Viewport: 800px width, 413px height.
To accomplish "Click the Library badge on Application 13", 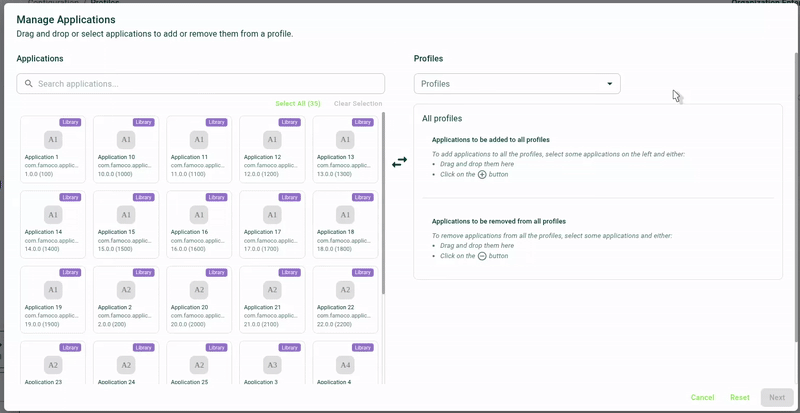I will [362, 122].
